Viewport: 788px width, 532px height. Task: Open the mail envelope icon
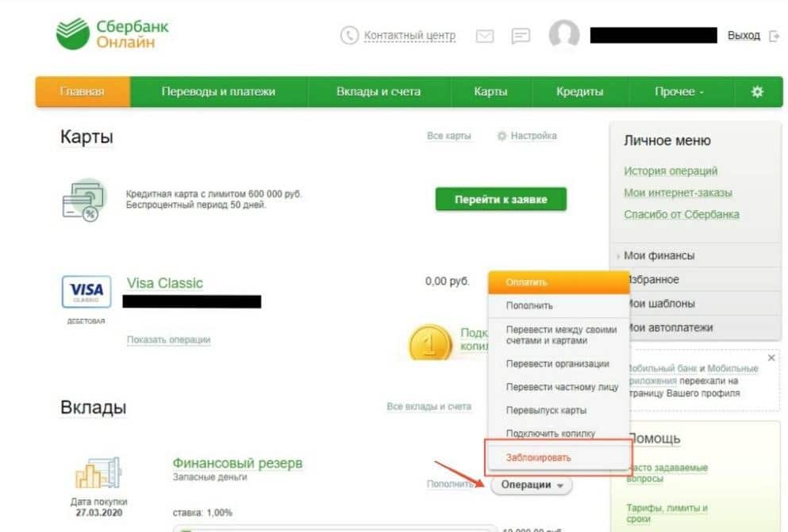coord(484,36)
